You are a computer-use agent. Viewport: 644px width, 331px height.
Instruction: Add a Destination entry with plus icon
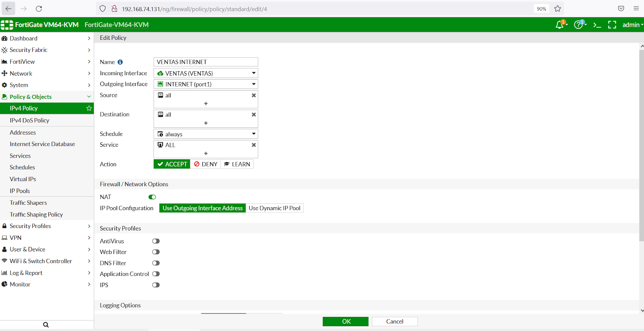pos(206,123)
